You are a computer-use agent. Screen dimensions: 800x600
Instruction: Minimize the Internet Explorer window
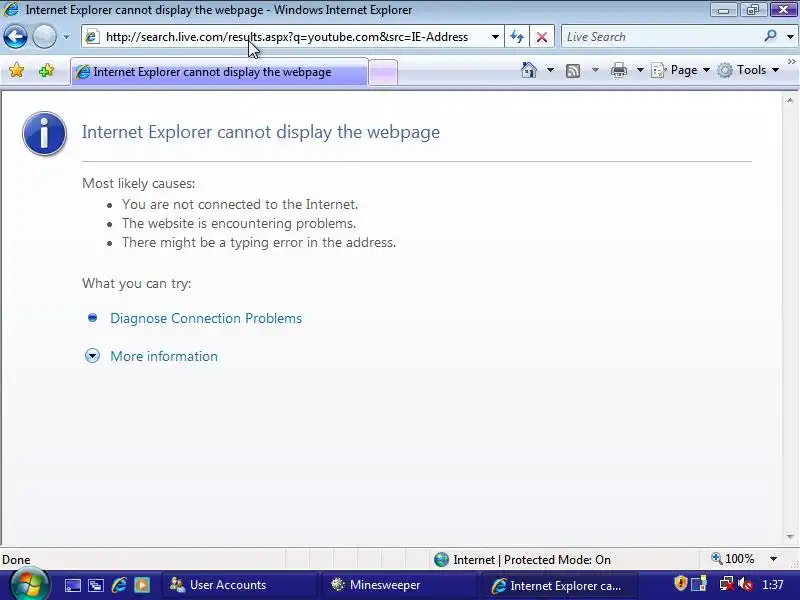pos(723,10)
